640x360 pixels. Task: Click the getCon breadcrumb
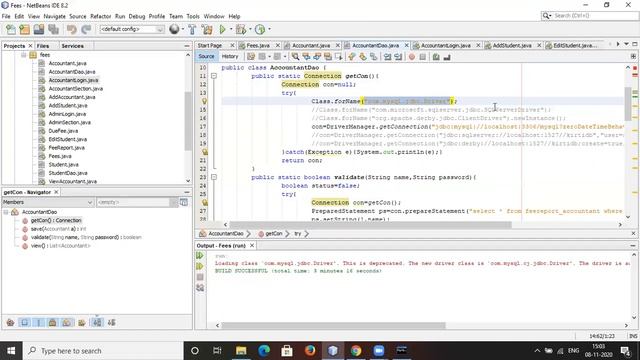pyautogui.click(x=273, y=233)
